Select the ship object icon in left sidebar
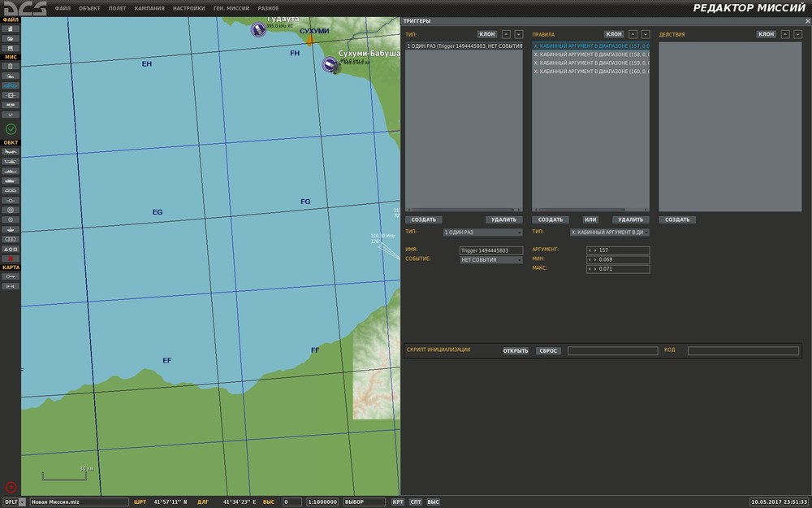The image size is (812, 508). pos(11,172)
